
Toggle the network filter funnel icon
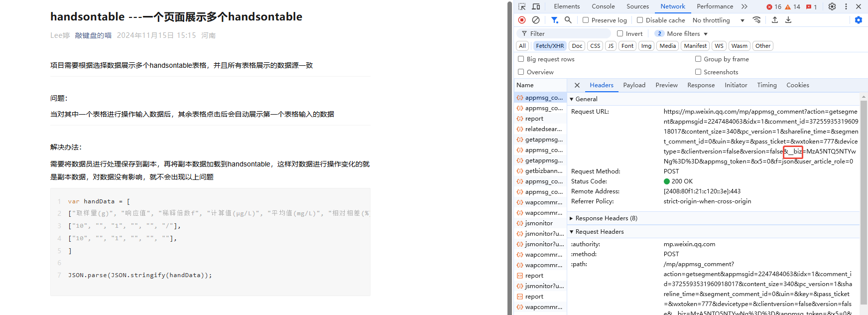point(554,20)
